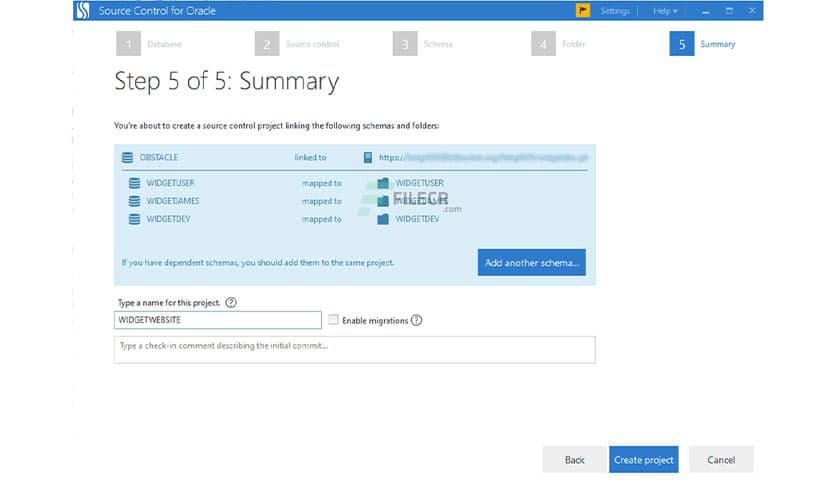Click the repository icon beside the URL
The height and width of the screenshot is (484, 836).
(368, 157)
